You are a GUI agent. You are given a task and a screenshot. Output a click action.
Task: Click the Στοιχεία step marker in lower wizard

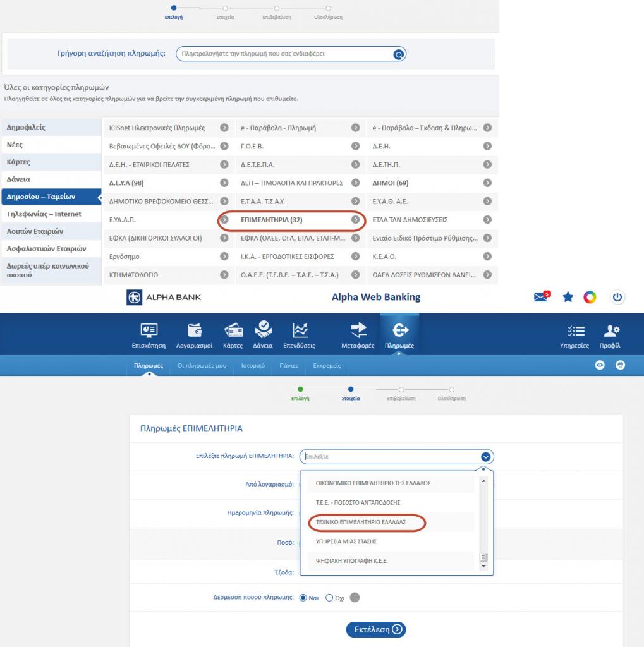pyautogui.click(x=351, y=389)
